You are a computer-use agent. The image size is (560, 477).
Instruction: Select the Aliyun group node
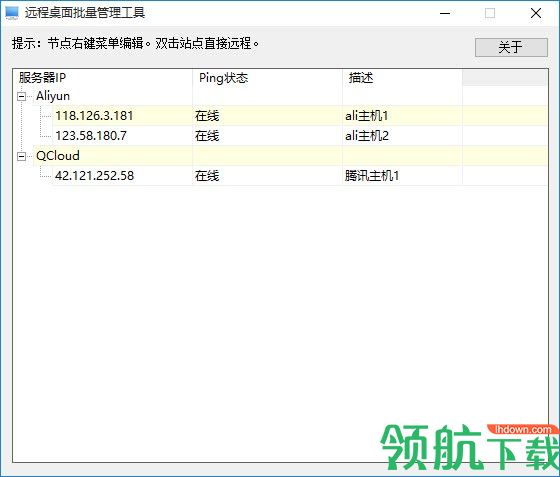point(53,96)
